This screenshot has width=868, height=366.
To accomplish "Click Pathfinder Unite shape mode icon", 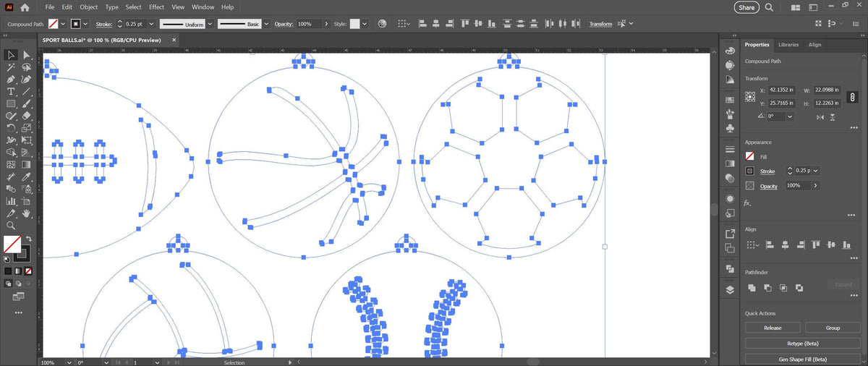I will click(x=752, y=287).
